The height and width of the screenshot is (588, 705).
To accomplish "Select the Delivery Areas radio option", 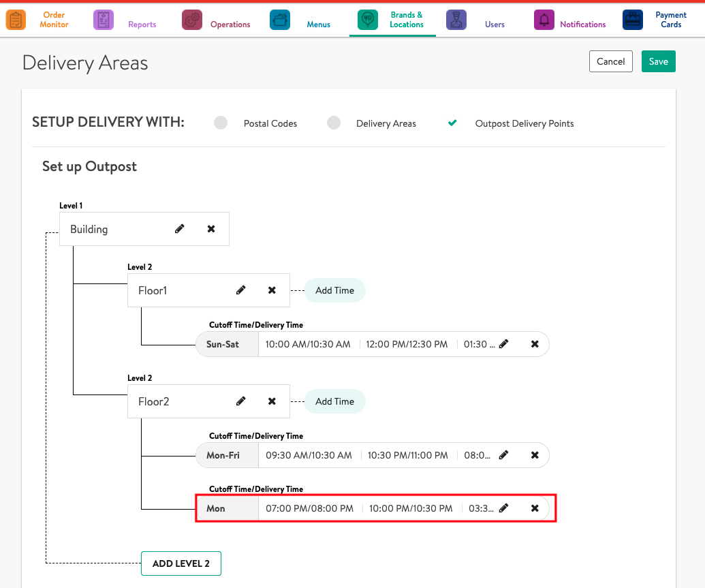I will 333,123.
